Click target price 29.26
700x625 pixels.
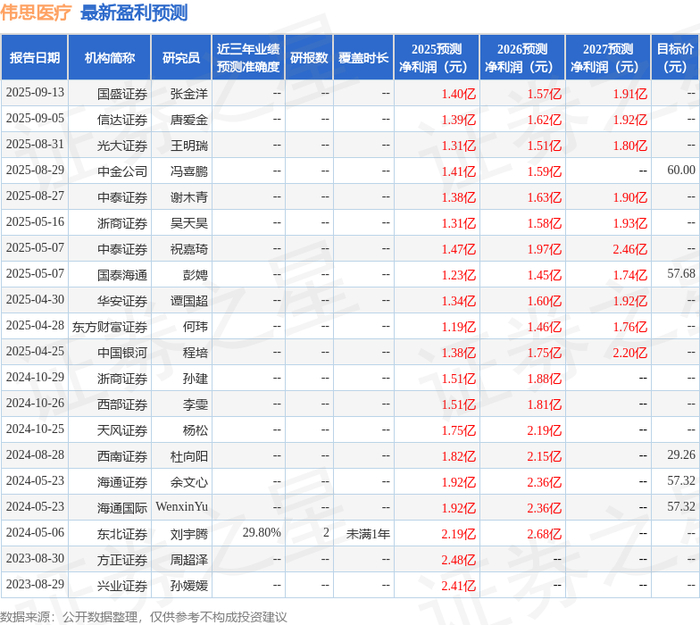click(681, 455)
